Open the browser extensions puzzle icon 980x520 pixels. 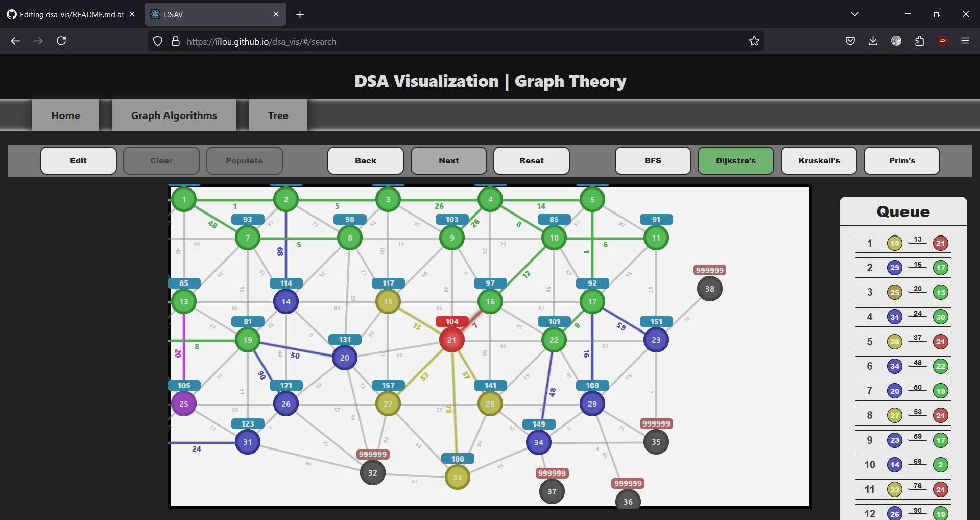point(920,41)
